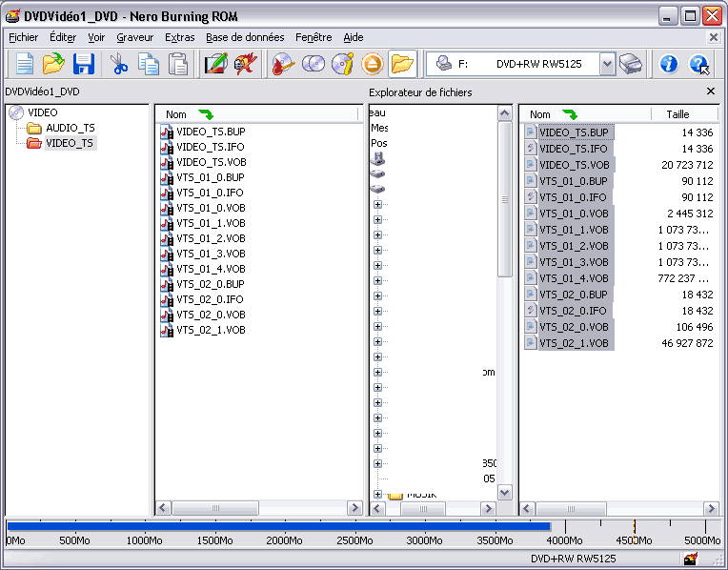Open the recorder drive dropdown arrow
The width and height of the screenshot is (728, 570).
click(x=607, y=64)
